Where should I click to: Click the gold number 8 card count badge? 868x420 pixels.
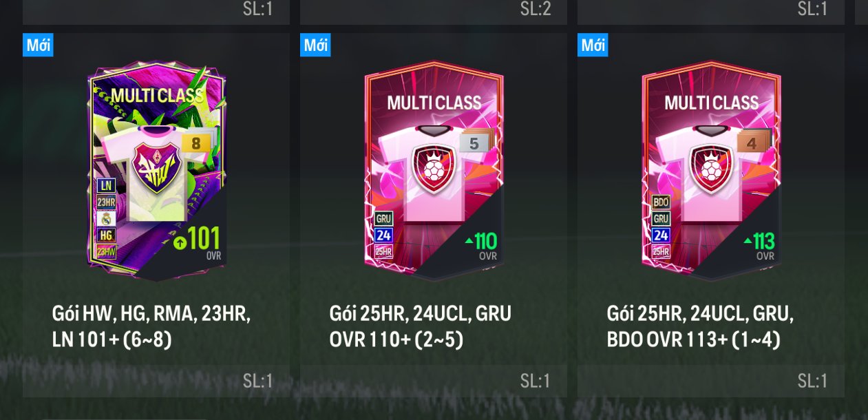pos(197,143)
